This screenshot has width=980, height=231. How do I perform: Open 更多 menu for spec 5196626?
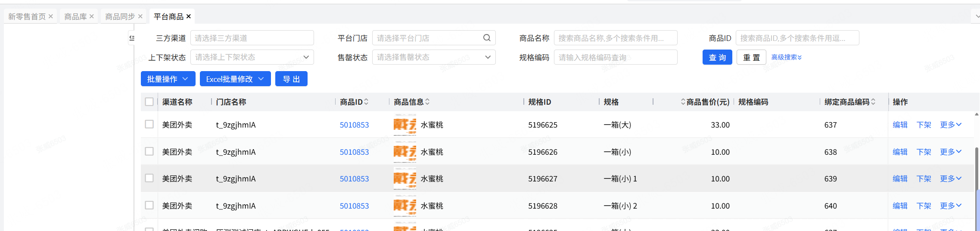point(951,152)
